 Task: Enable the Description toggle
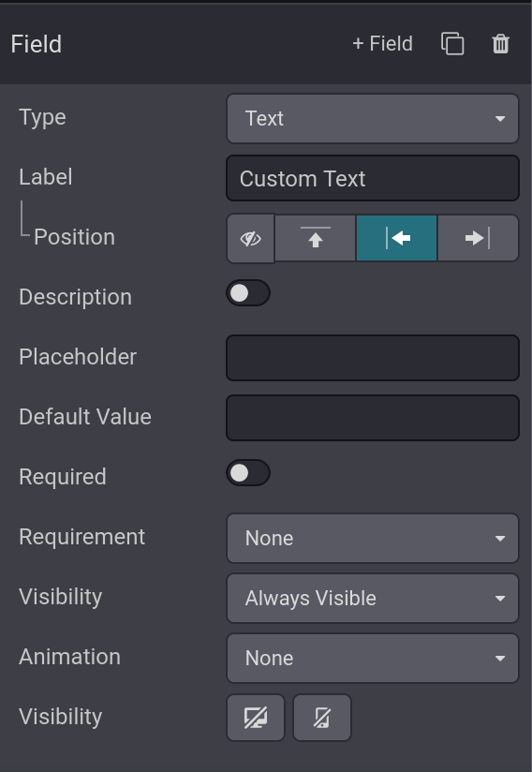click(248, 293)
